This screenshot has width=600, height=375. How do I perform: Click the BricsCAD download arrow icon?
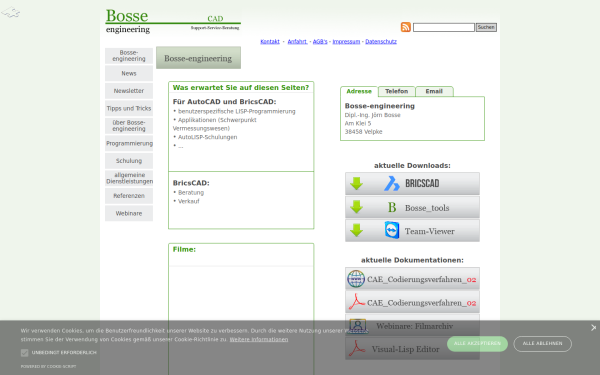coord(356,184)
